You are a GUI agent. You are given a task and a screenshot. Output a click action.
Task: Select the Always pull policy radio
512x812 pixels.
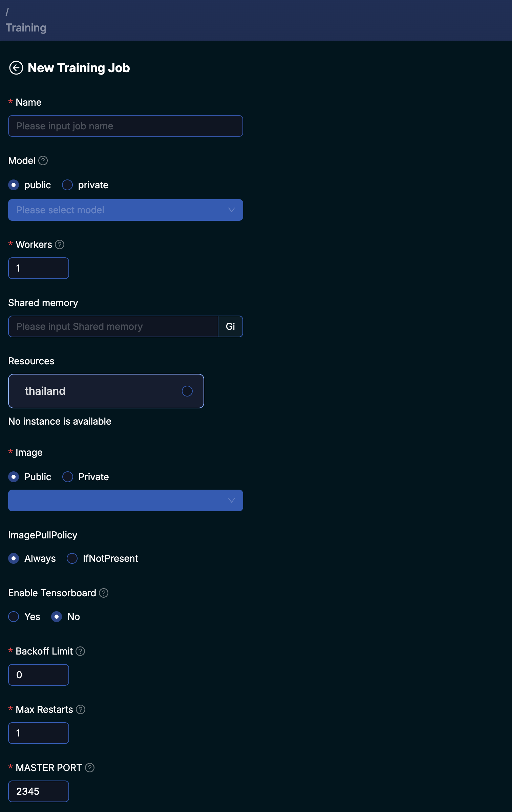point(14,558)
